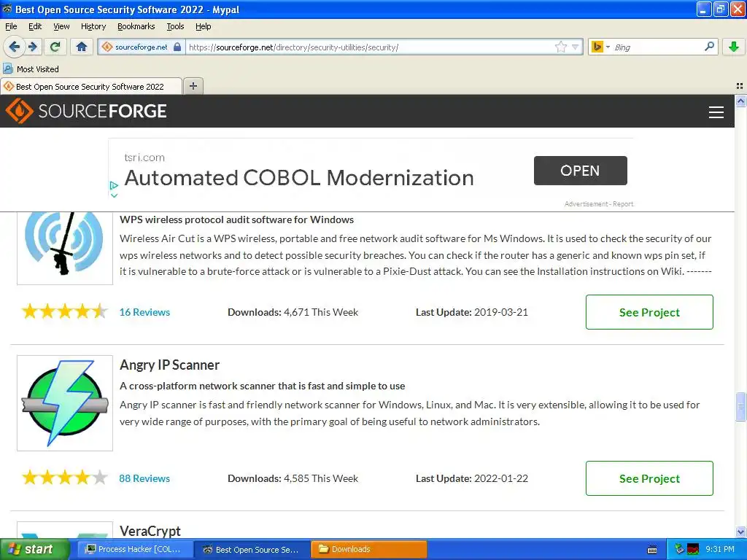The height and width of the screenshot is (560, 747).
Task: Bookmark this page with the star icon
Action: click(x=561, y=47)
